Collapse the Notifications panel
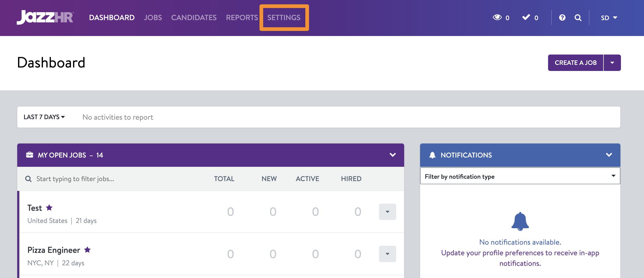This screenshot has height=278, width=644. (609, 155)
